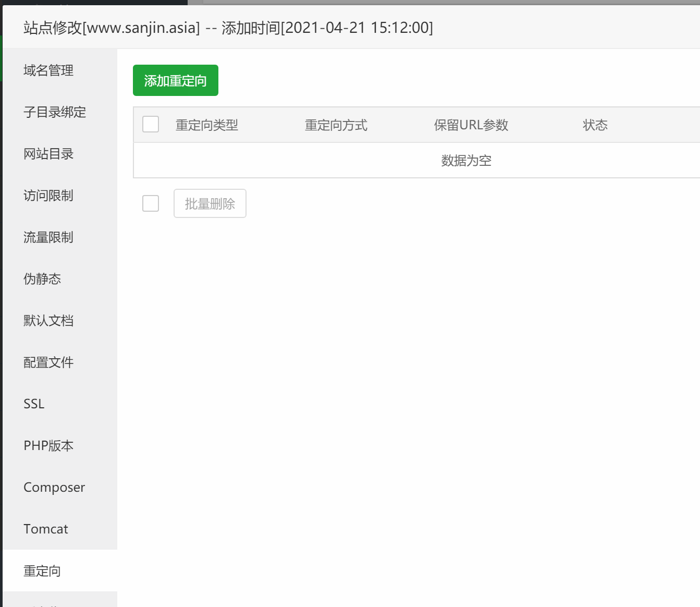The width and height of the screenshot is (700, 607).
Task: Click the 重定向方式 column header
Action: [336, 125]
